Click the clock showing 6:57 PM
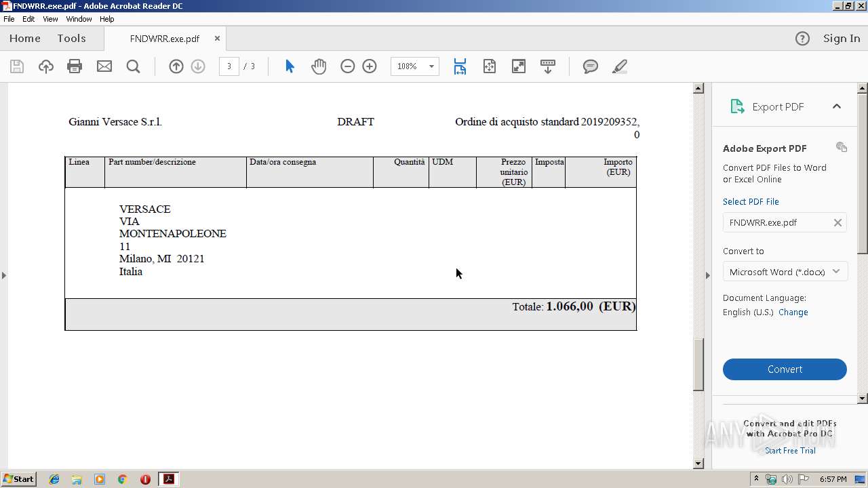The image size is (868, 488). pyautogui.click(x=833, y=479)
